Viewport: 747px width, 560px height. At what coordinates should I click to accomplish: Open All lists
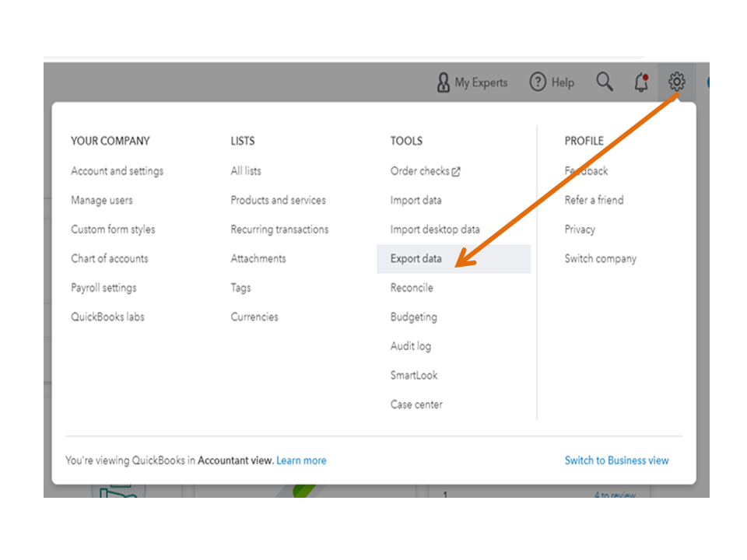pyautogui.click(x=246, y=171)
